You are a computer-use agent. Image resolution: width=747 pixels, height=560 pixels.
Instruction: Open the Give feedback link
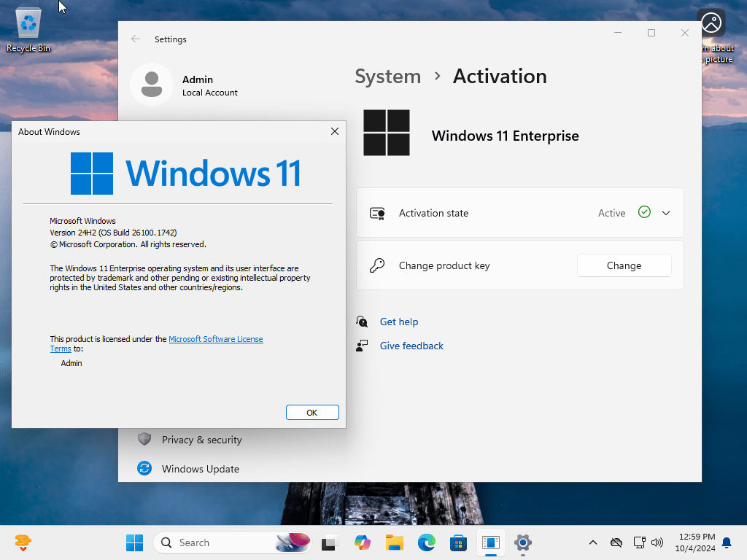(411, 346)
